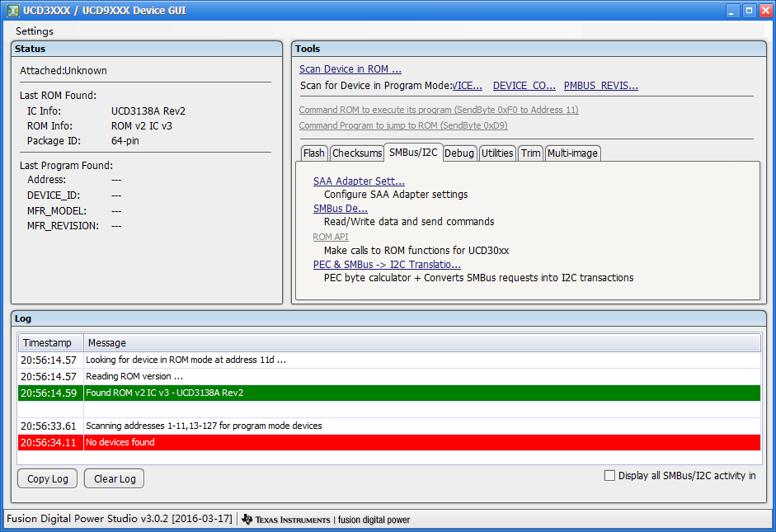
Task: Click the Message column header
Action: 421,343
